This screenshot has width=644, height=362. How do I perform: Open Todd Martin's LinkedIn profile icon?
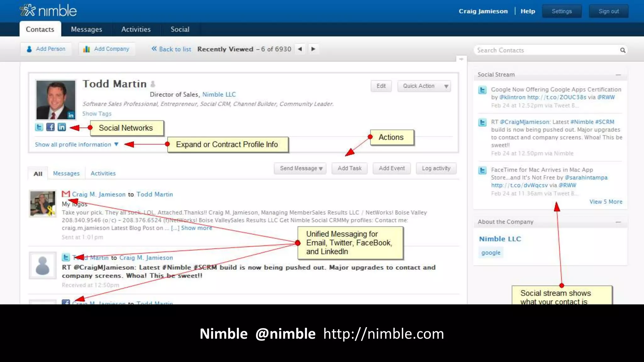(x=62, y=127)
